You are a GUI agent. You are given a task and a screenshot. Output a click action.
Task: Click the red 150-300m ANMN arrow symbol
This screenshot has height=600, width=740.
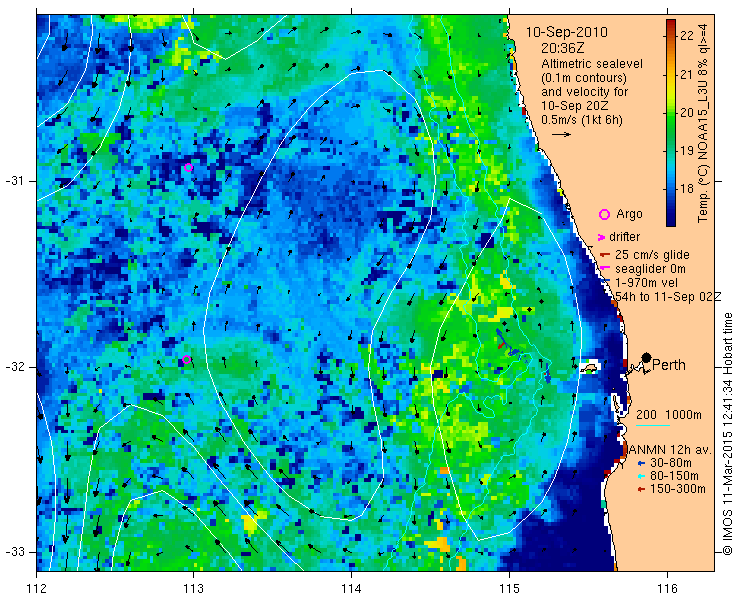coord(641,490)
